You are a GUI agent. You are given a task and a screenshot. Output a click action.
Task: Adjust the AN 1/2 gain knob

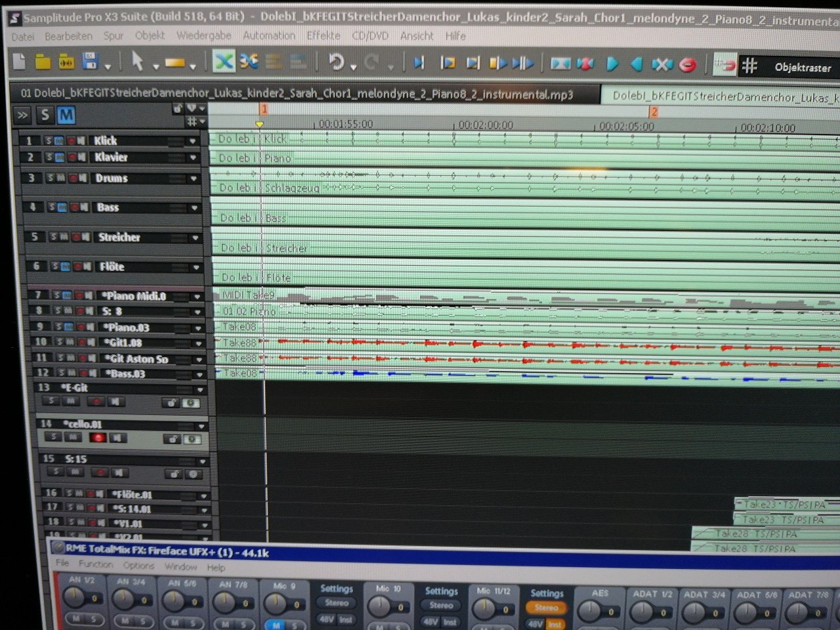pos(74,597)
